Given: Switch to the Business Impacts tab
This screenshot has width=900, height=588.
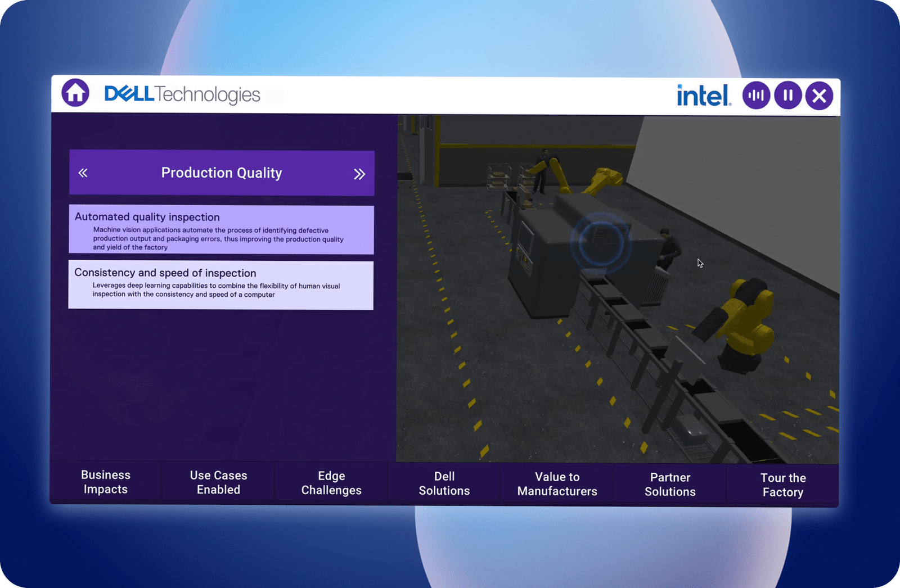Looking at the screenshot, I should 106,482.
